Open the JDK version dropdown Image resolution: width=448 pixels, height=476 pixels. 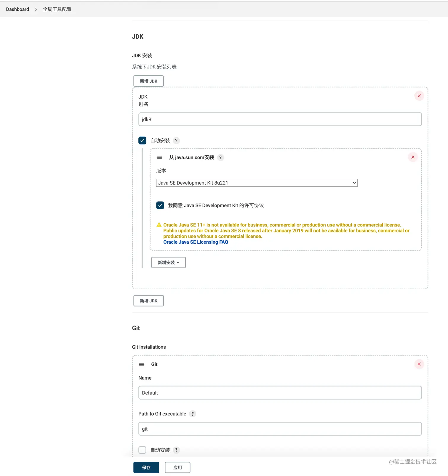(257, 183)
